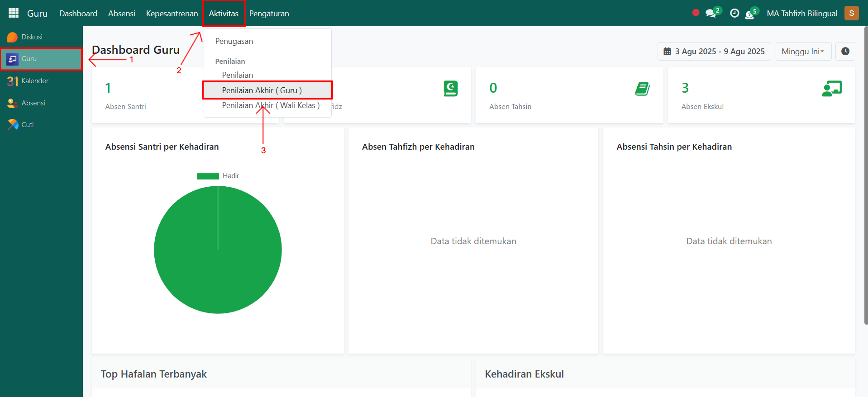Click the Diskusi icon in sidebar
Viewport: 868px width, 397px height.
coord(13,37)
